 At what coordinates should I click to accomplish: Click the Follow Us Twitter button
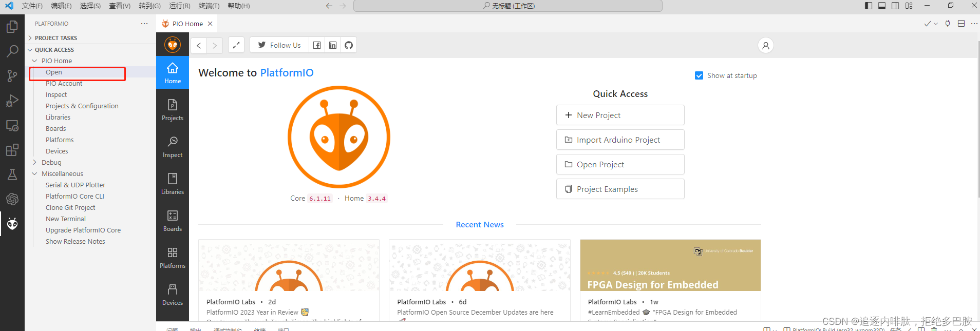(279, 45)
